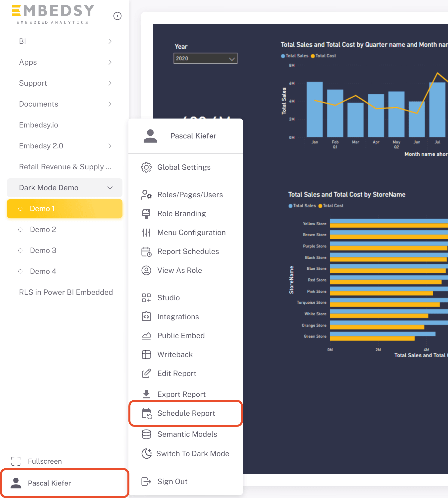Screen dimensions: 448x498
Task: Click the Sign Out label
Action: [172, 482]
